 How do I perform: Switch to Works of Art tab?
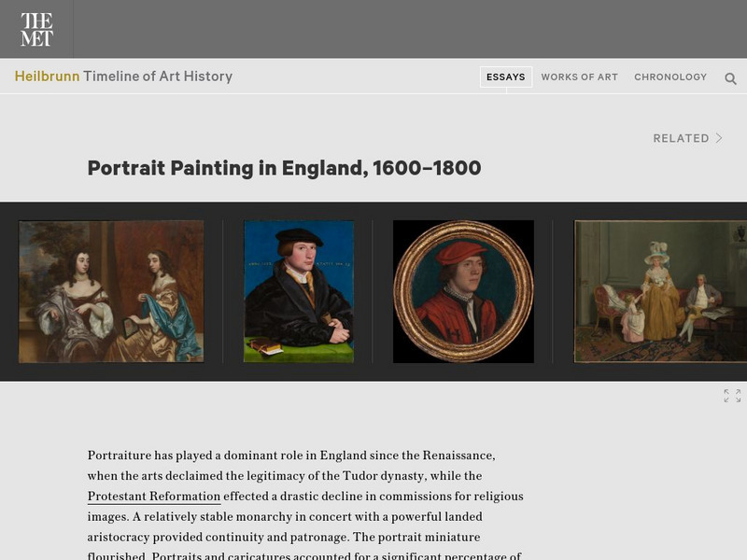[x=579, y=77]
